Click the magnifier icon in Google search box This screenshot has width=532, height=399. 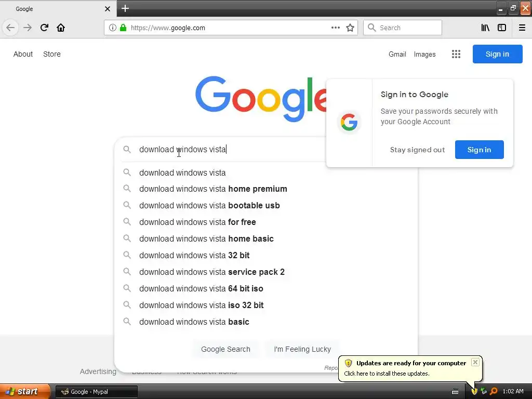(127, 149)
